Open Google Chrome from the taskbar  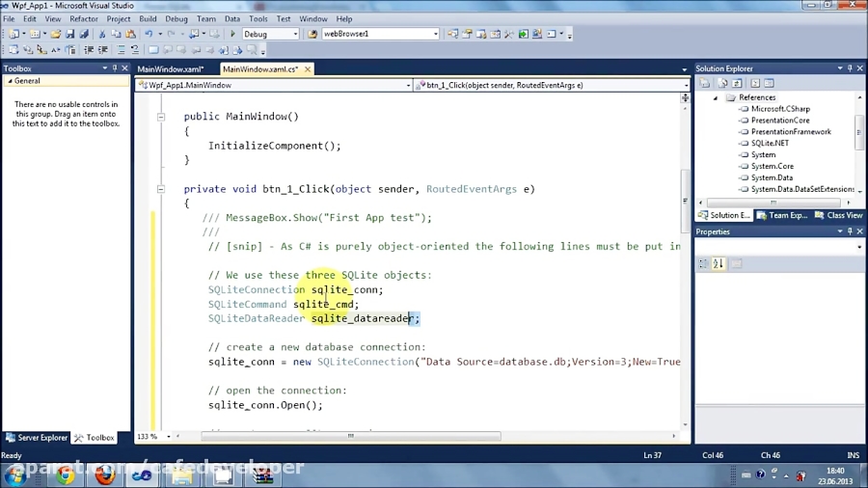tap(65, 474)
